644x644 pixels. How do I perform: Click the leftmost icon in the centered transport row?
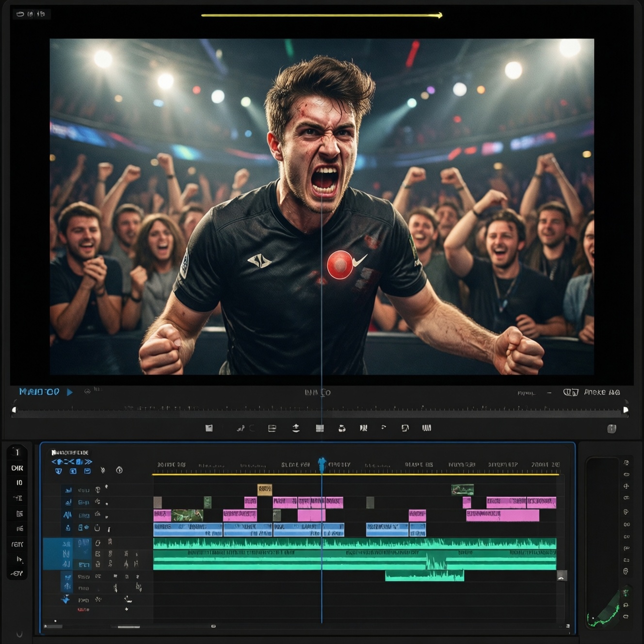coord(209,428)
